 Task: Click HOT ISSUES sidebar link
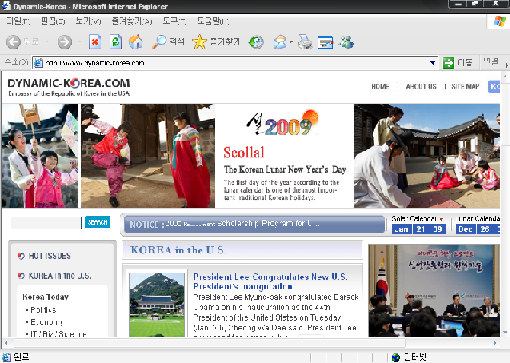coord(49,256)
